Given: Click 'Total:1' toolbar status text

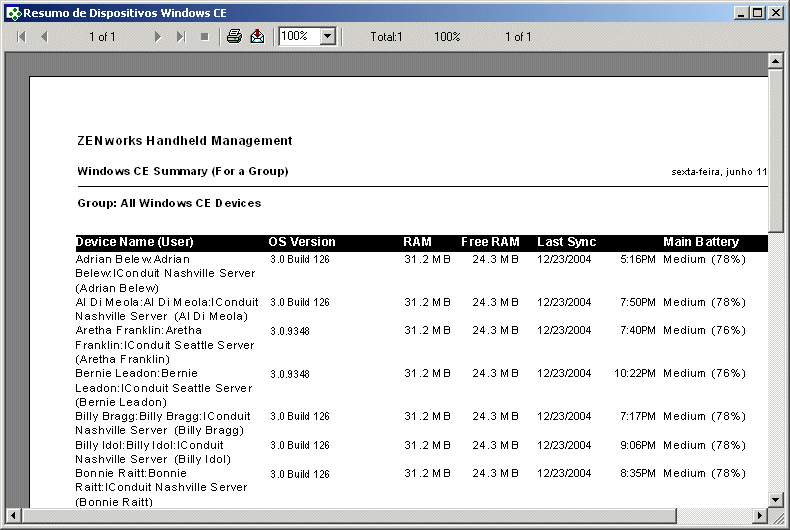Looking at the screenshot, I should point(386,37).
